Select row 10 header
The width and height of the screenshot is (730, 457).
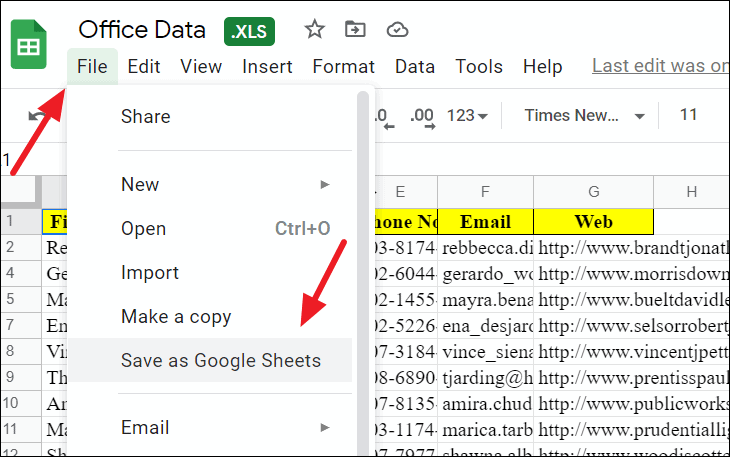pos(20,403)
